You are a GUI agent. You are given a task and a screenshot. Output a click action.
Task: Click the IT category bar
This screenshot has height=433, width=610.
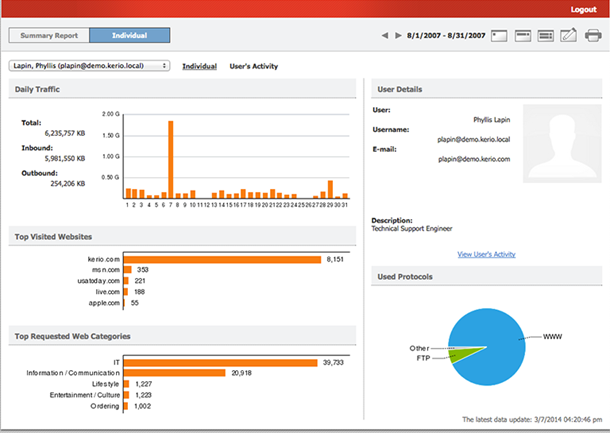coord(221,363)
